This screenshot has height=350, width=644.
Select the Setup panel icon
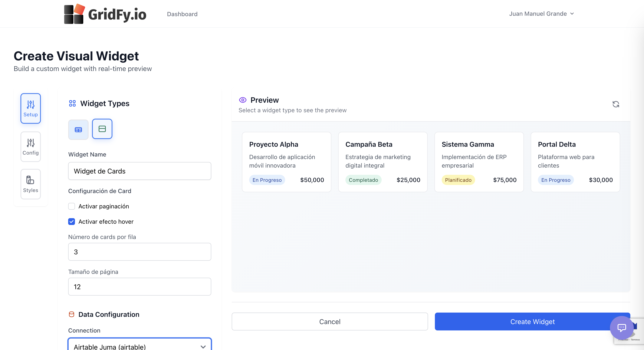(x=30, y=108)
